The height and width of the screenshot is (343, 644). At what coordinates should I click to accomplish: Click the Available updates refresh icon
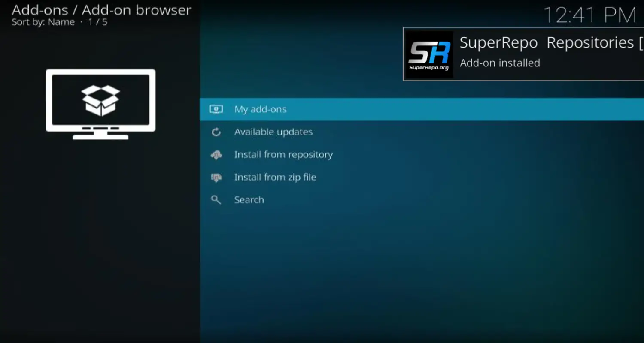coord(216,132)
